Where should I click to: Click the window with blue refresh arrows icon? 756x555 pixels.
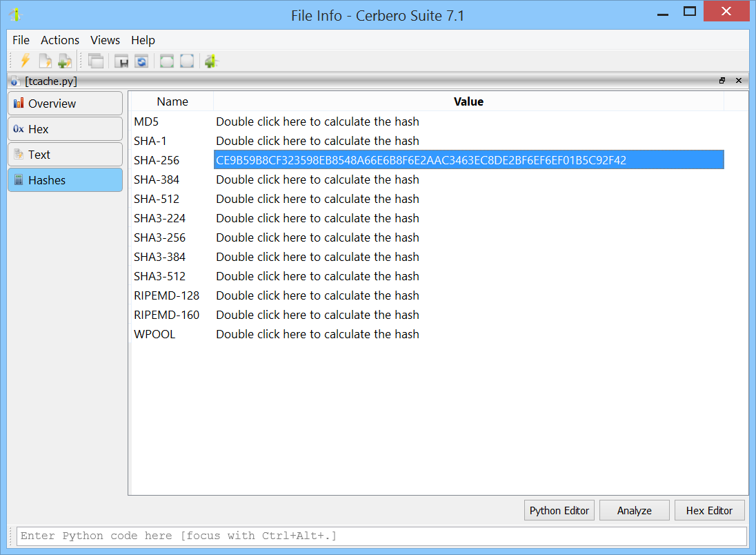click(141, 61)
